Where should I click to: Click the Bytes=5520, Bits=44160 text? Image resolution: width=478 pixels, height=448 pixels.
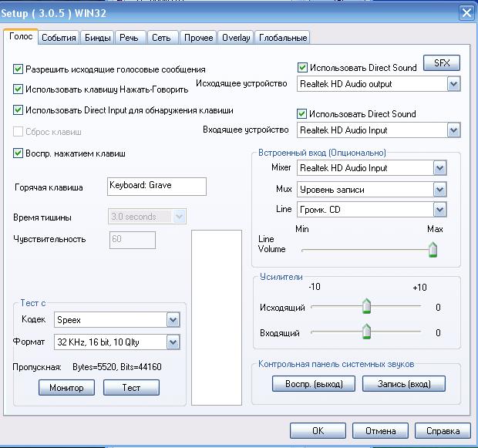tap(117, 367)
